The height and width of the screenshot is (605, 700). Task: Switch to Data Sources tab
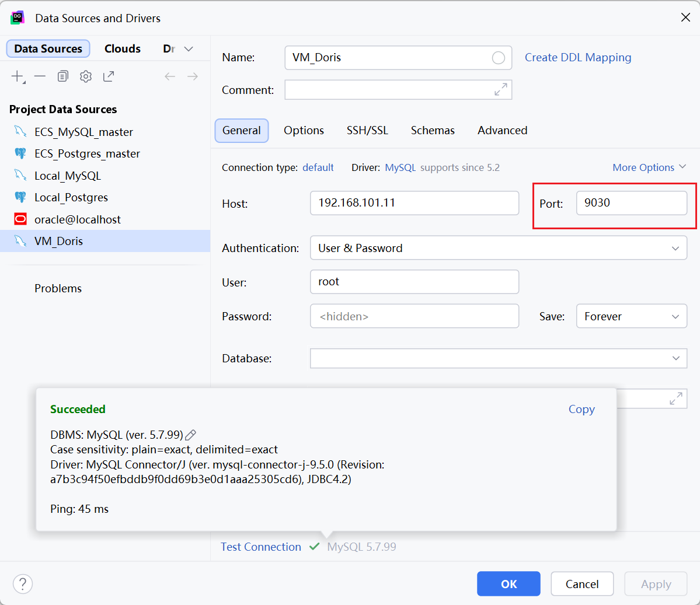coord(48,48)
